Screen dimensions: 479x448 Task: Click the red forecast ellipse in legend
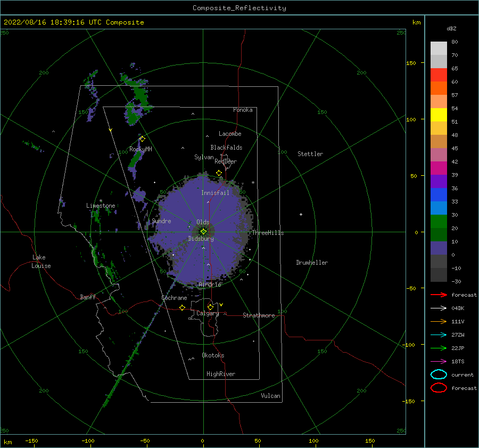(439, 388)
